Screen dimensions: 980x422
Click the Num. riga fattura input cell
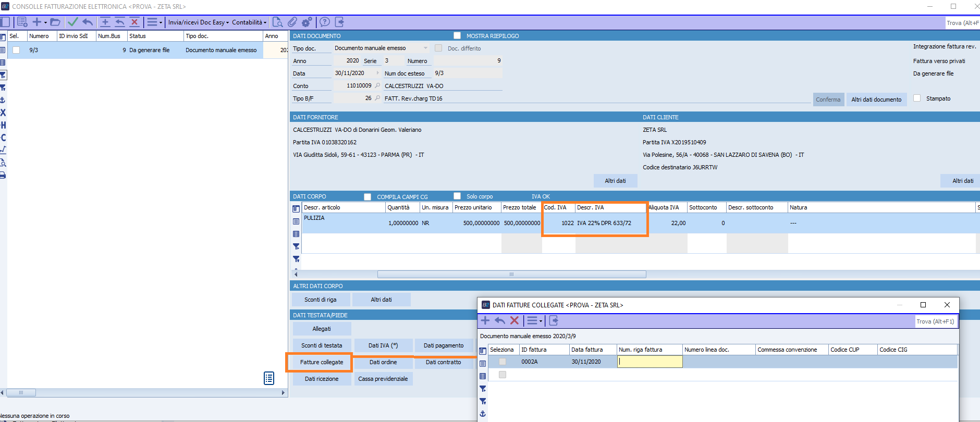[650, 362]
